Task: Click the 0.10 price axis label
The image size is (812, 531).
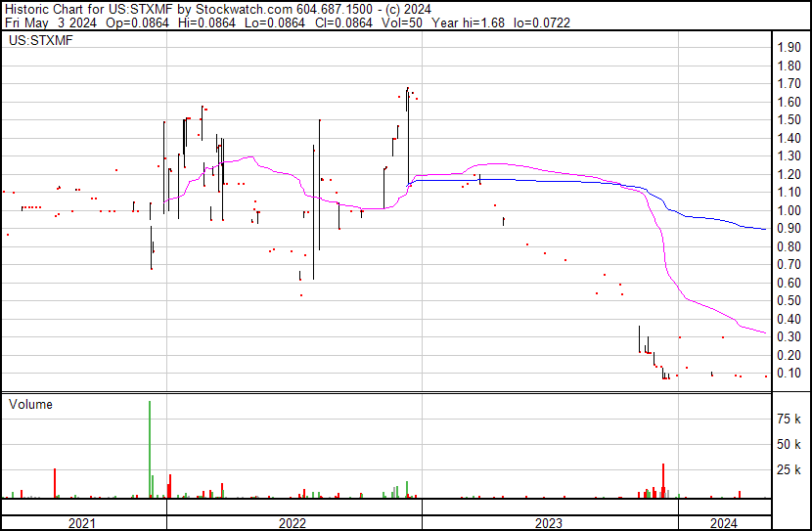Action: [789, 374]
